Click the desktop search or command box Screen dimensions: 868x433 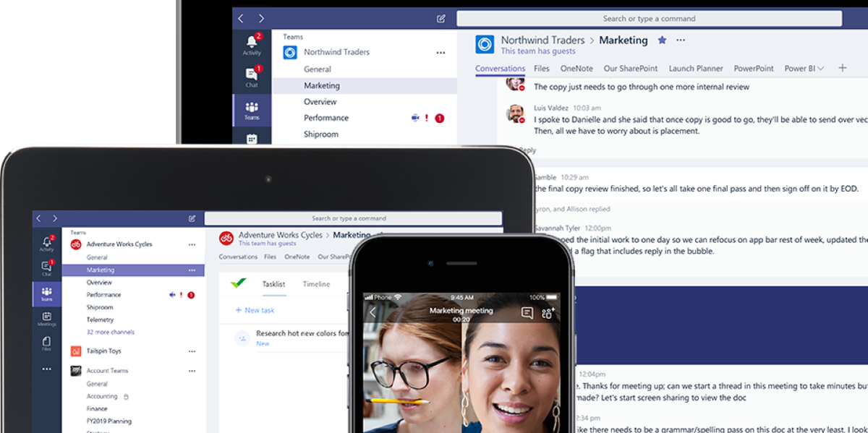point(649,19)
